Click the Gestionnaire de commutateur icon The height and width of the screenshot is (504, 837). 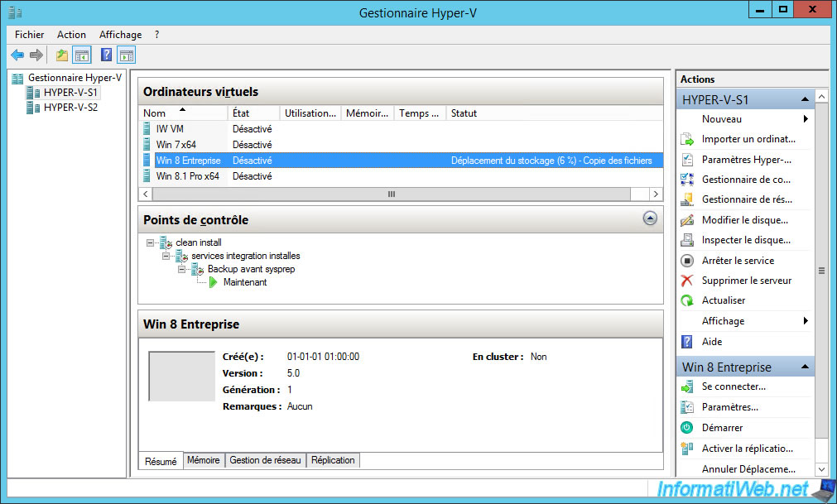[x=687, y=180]
